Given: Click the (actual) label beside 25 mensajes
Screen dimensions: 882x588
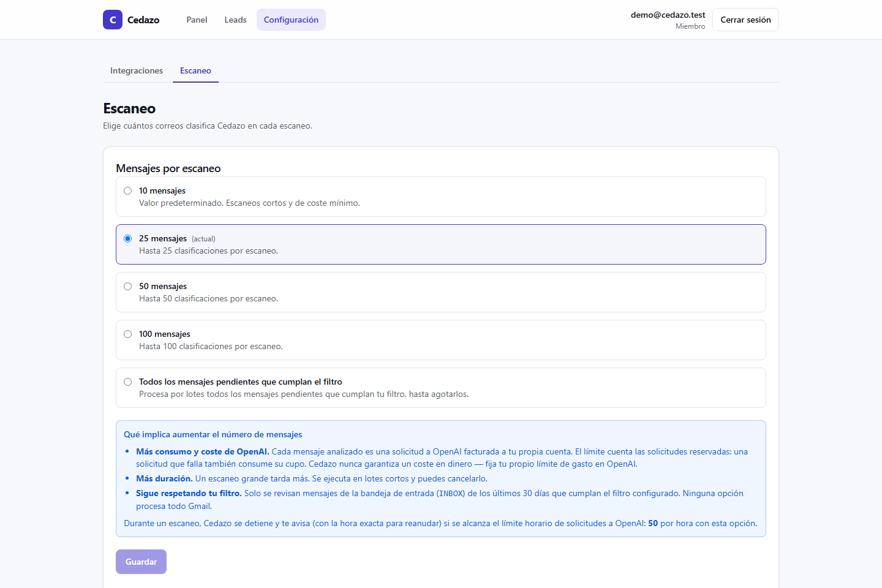Looking at the screenshot, I should point(203,239).
